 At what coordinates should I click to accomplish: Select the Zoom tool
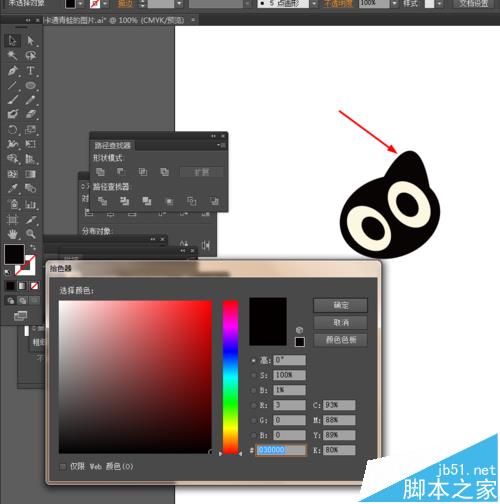(30, 234)
